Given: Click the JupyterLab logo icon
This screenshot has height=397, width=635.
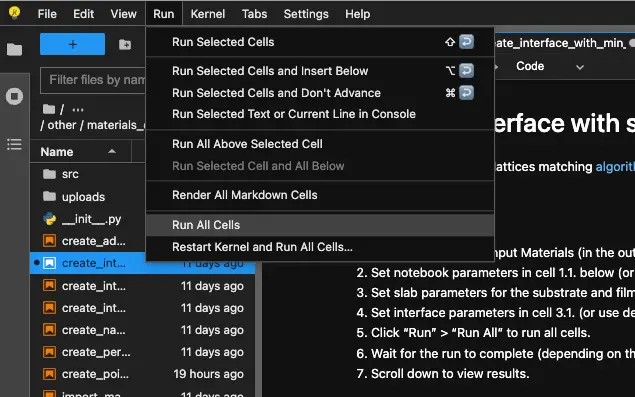Looking at the screenshot, I should click(x=14, y=13).
